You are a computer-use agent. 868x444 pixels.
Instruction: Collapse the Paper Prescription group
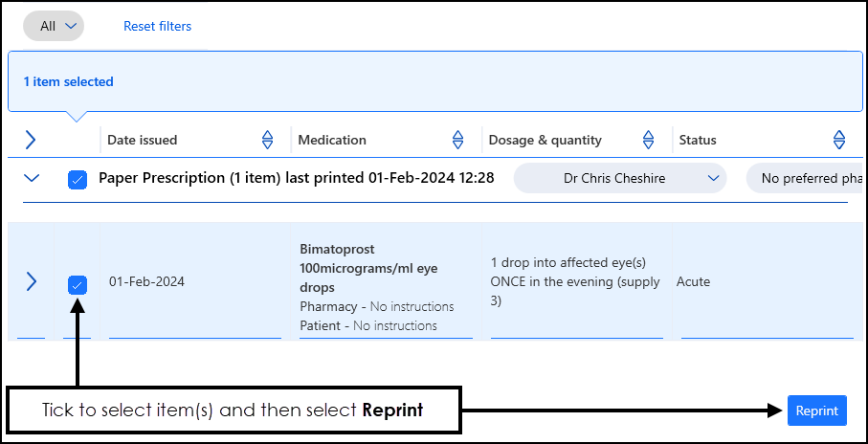point(33,178)
